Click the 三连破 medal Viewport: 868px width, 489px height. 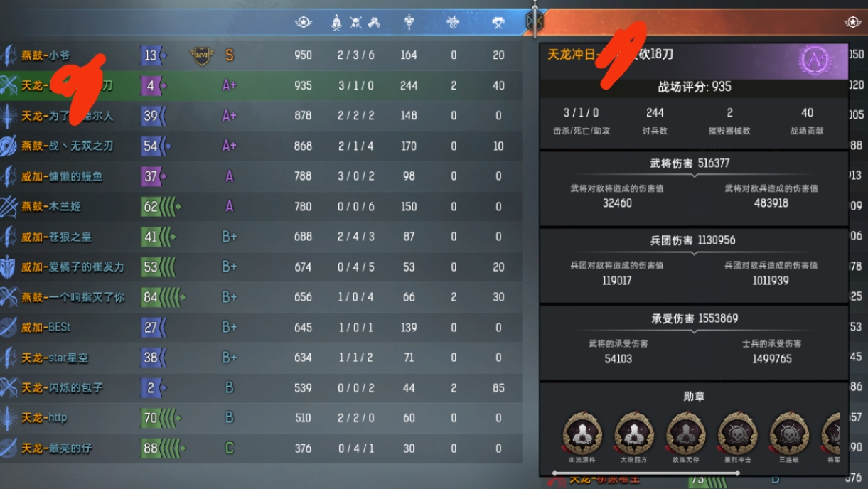790,433
